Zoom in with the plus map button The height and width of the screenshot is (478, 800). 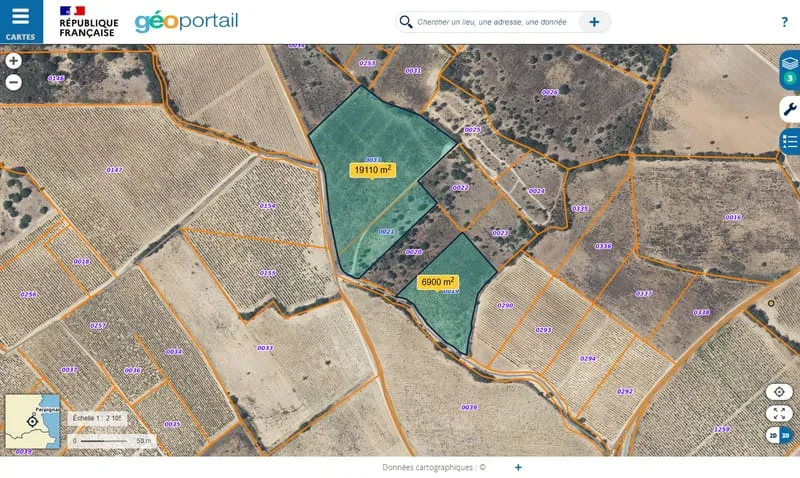[14, 61]
